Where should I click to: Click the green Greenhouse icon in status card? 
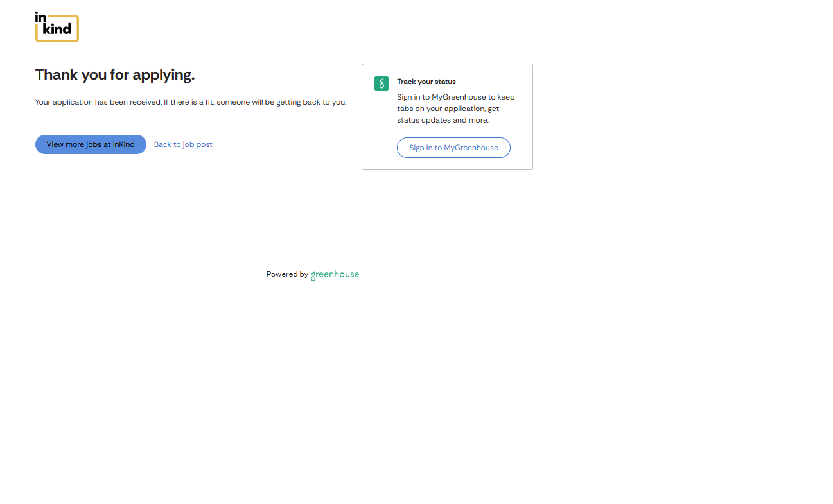tap(381, 83)
